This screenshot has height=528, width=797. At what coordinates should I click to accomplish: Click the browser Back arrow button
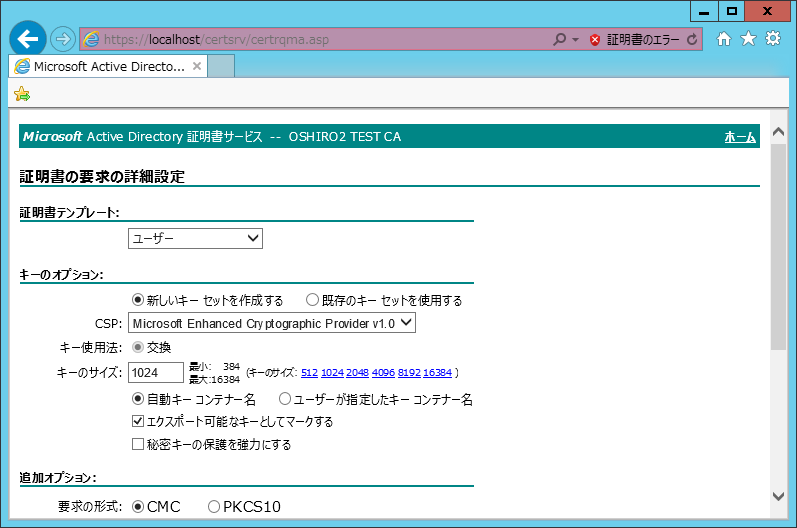[27, 39]
